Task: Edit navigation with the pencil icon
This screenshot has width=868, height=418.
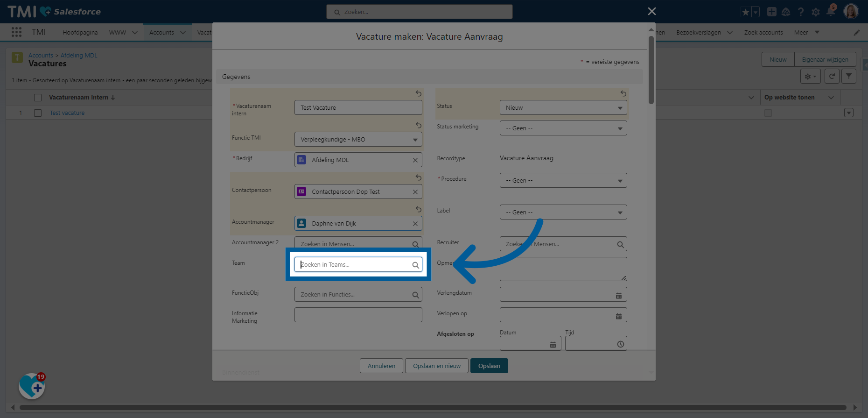Action: coord(857,33)
